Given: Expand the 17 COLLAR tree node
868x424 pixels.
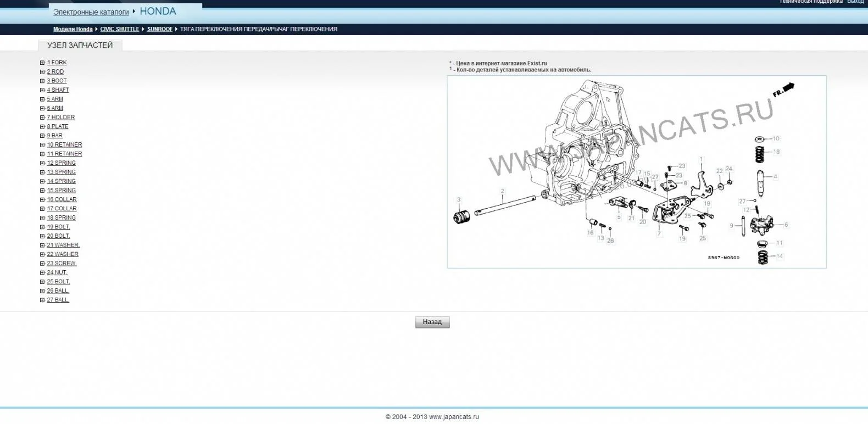Looking at the screenshot, I should (x=42, y=209).
